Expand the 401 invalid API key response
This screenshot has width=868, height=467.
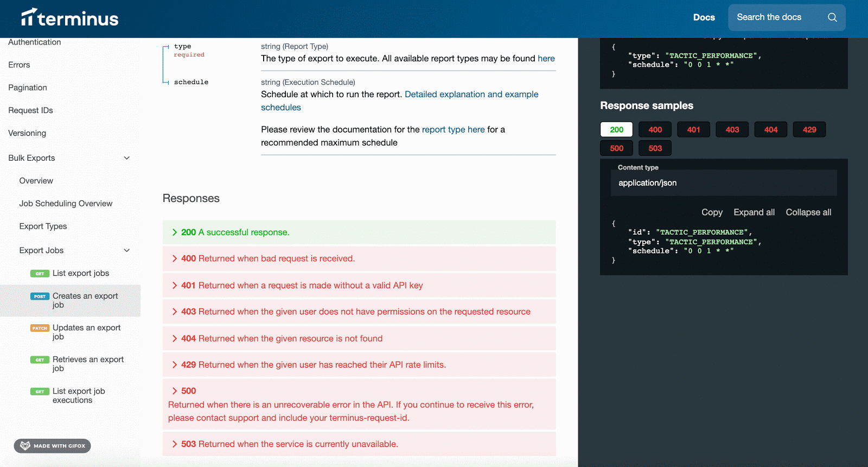click(359, 285)
